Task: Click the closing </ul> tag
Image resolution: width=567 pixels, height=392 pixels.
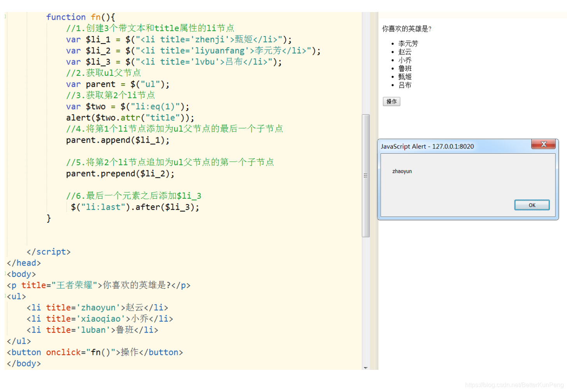Action: [x=19, y=341]
